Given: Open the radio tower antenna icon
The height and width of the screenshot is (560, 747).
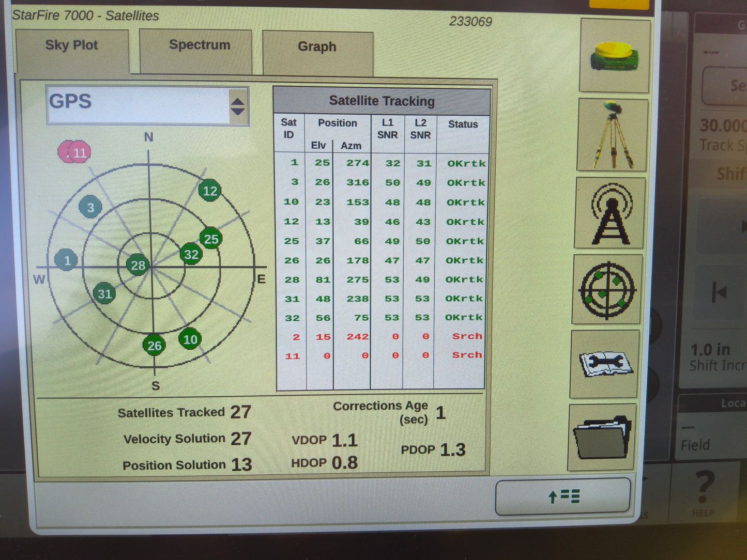Looking at the screenshot, I should 611,213.
